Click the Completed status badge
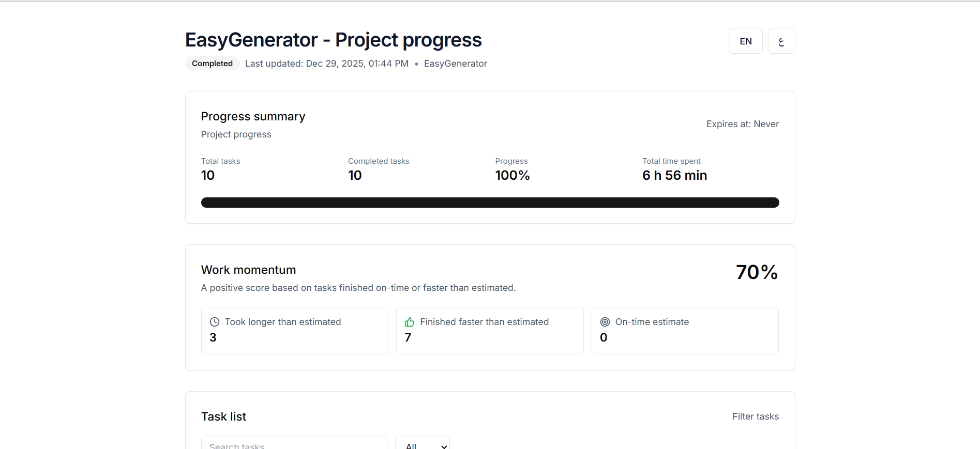Viewport: 980px width, 449px height. (212, 64)
